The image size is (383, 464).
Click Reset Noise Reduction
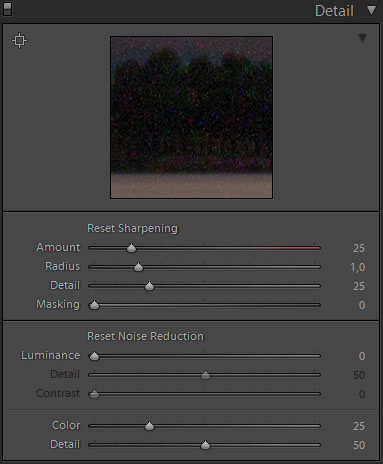pyautogui.click(x=145, y=336)
